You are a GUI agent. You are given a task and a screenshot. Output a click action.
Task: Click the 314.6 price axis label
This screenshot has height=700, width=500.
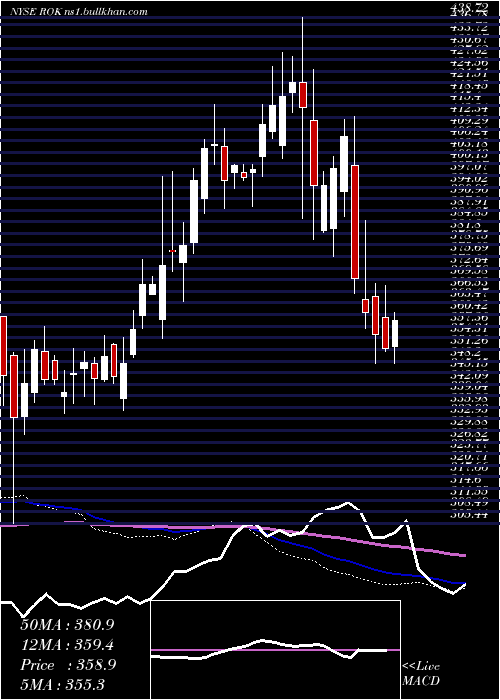pyautogui.click(x=465, y=480)
